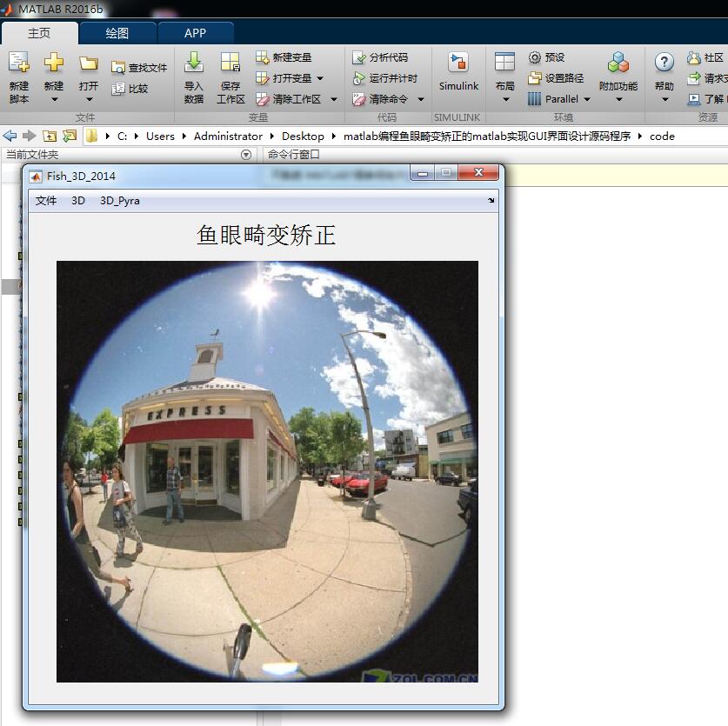Click the C: drive path segment
The height and width of the screenshot is (726, 728).
[x=122, y=136]
